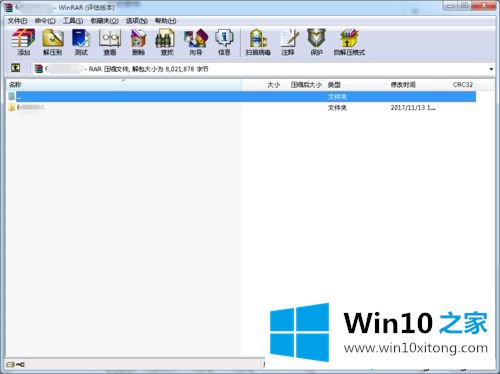500x374 pixels.
Task: Open the Help (帮助) menu
Action: 165,21
